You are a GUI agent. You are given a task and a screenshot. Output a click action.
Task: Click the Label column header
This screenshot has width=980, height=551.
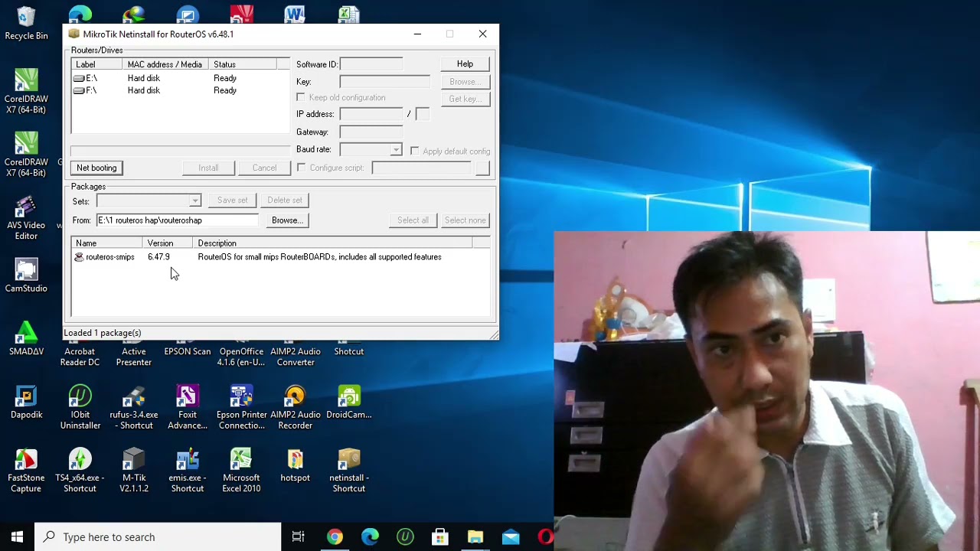coord(96,64)
